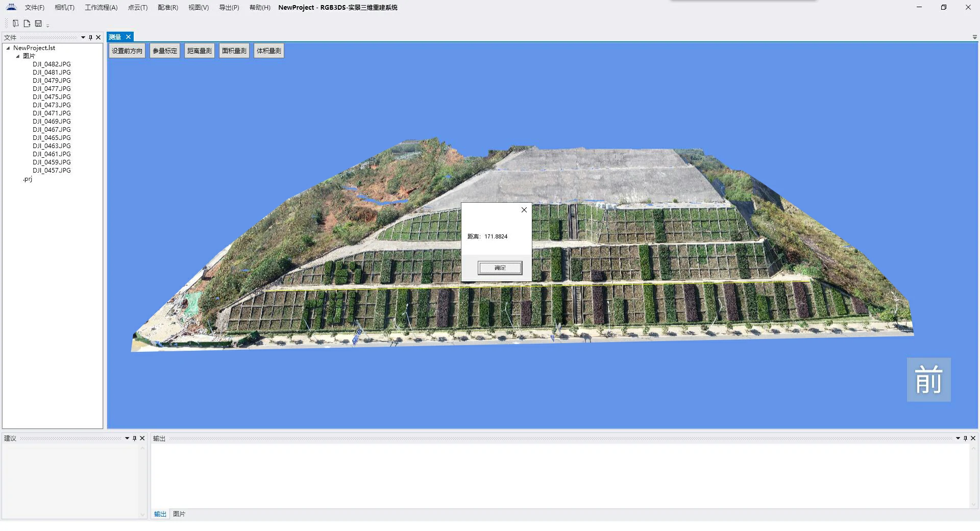Screen dimensions: 980x531
Task: Collapse the NewProject.lst tree node
Action: pyautogui.click(x=8, y=48)
